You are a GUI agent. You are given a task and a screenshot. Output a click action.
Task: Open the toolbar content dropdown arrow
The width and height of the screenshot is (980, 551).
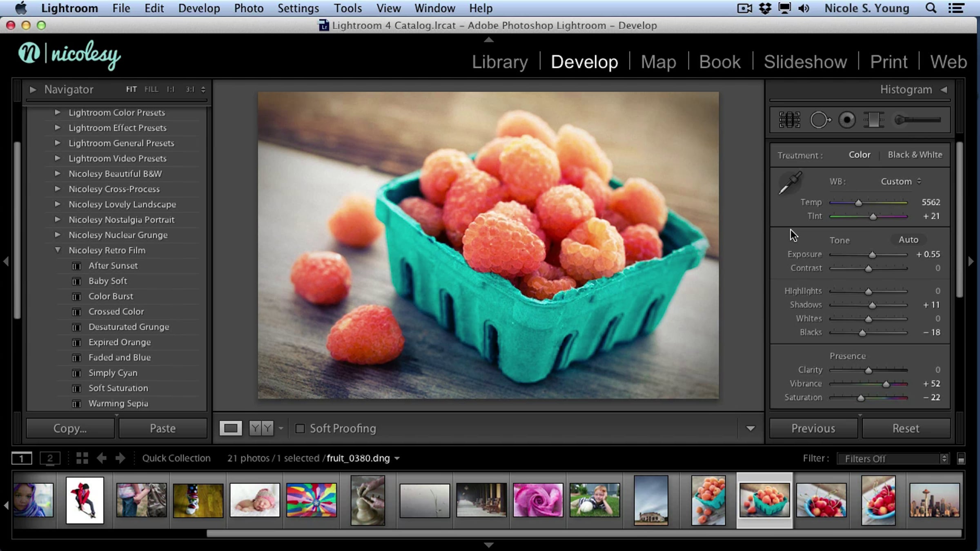pyautogui.click(x=750, y=429)
